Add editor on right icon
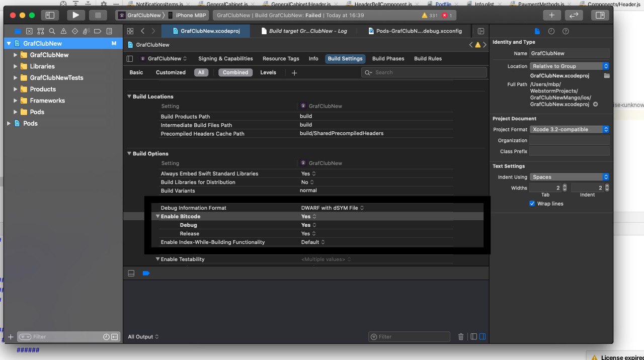This screenshot has width=644, height=360. [480, 31]
